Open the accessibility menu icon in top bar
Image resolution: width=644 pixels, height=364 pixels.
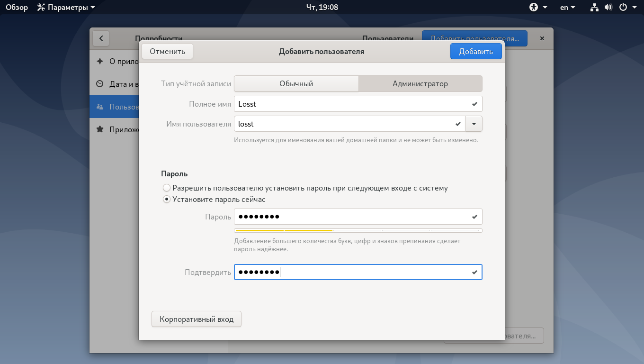coord(534,7)
